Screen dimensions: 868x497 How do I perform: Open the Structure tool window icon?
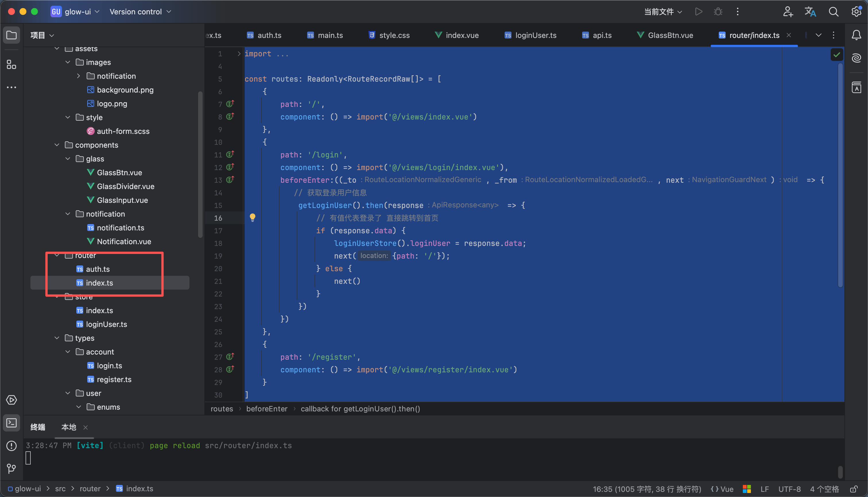[x=11, y=65]
